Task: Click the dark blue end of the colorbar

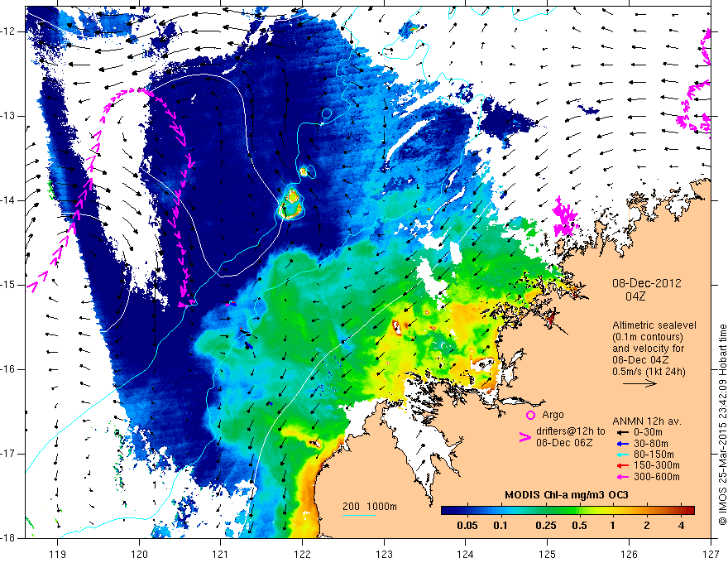Action: click(x=448, y=511)
